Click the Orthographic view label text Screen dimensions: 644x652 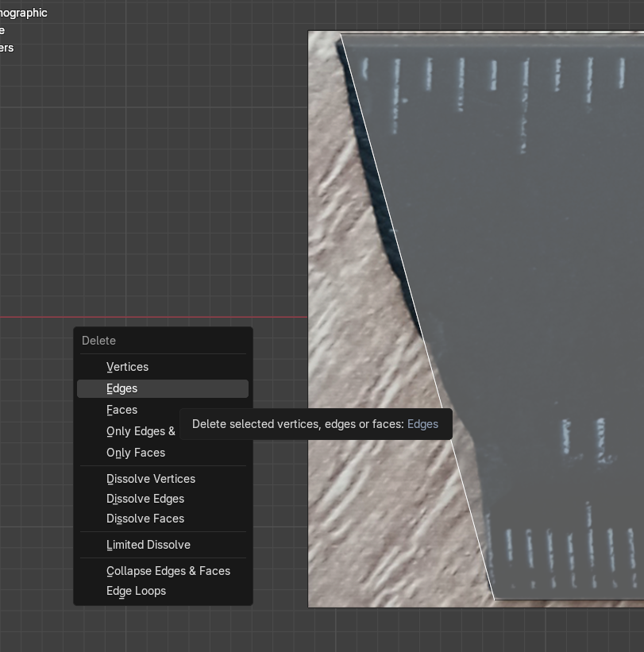tap(24, 13)
